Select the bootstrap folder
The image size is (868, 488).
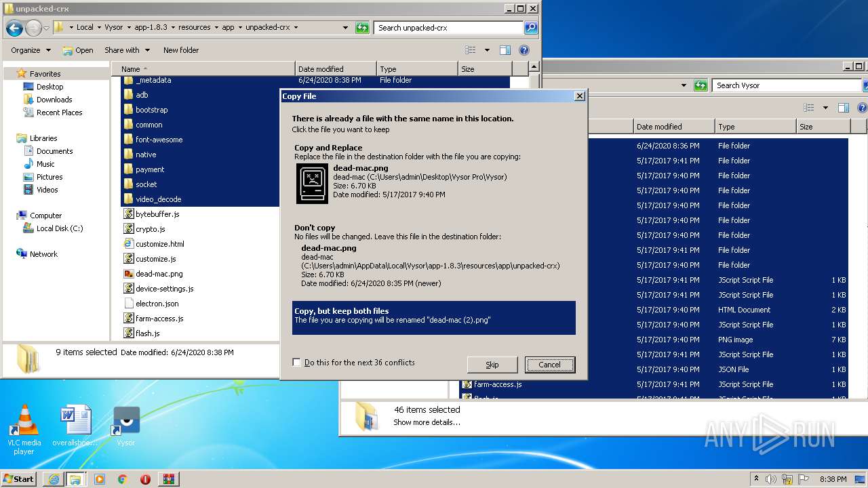[x=151, y=110]
